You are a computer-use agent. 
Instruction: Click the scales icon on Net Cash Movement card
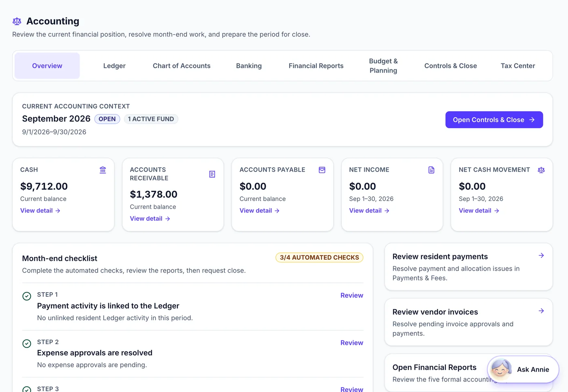pyautogui.click(x=541, y=170)
